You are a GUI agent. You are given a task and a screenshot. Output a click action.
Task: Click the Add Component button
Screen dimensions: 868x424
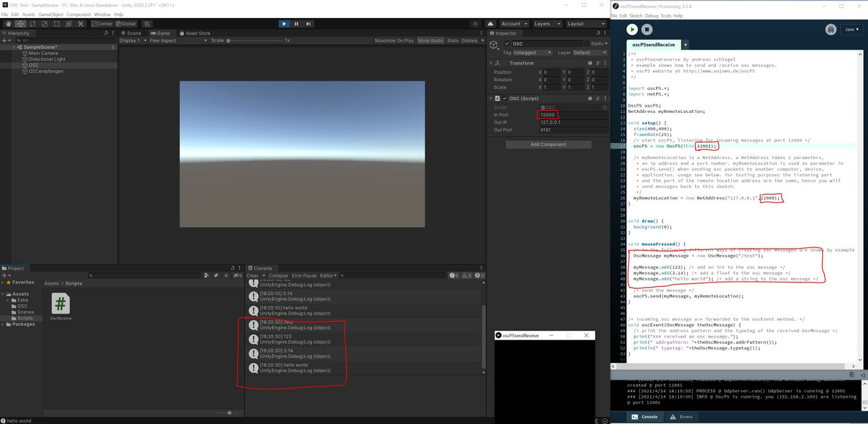pos(547,144)
